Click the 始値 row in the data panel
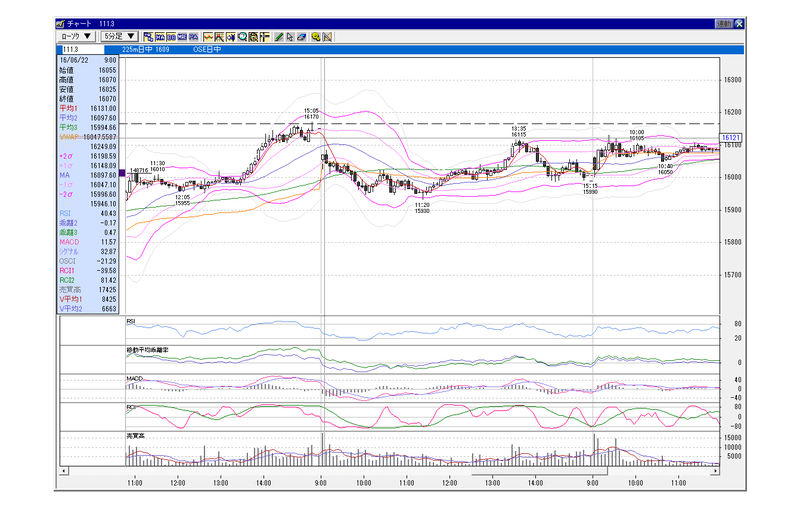The height and width of the screenshot is (507, 800). (88, 70)
